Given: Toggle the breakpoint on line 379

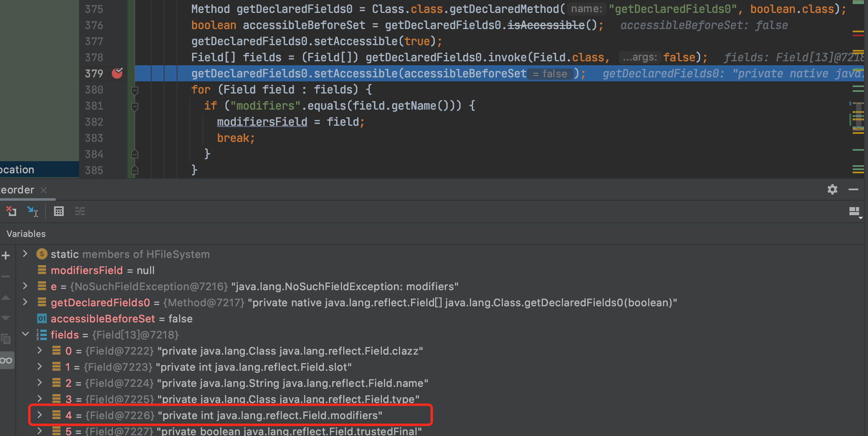Looking at the screenshot, I should [117, 73].
